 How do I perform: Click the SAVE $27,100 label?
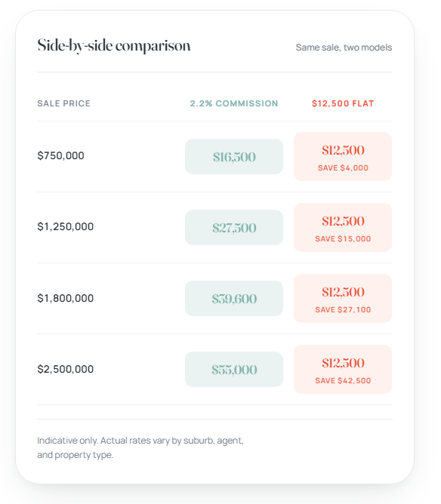click(x=343, y=309)
